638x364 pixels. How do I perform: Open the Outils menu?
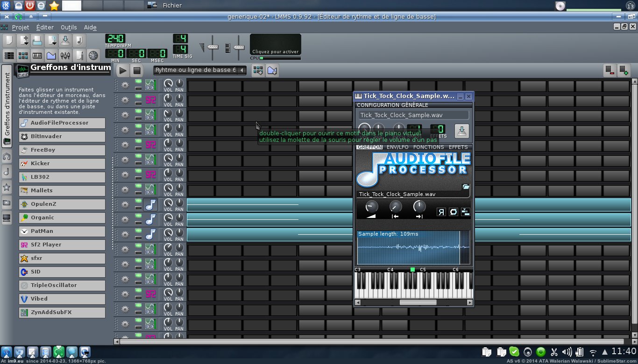[x=69, y=28]
